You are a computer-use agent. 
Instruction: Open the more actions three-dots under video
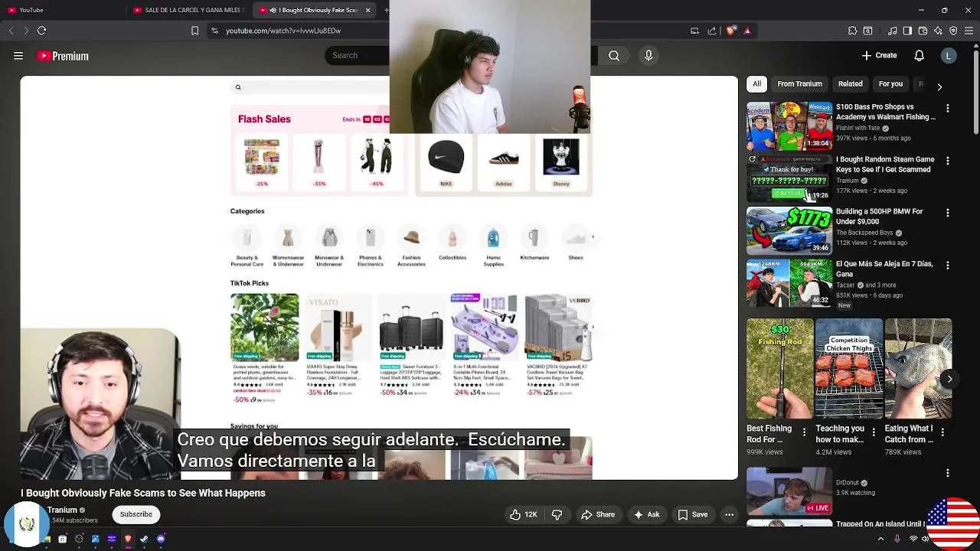click(729, 515)
